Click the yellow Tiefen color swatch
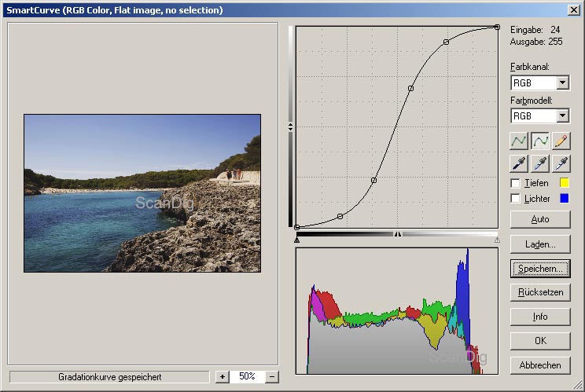Image resolution: width=585 pixels, height=392 pixels. (564, 183)
